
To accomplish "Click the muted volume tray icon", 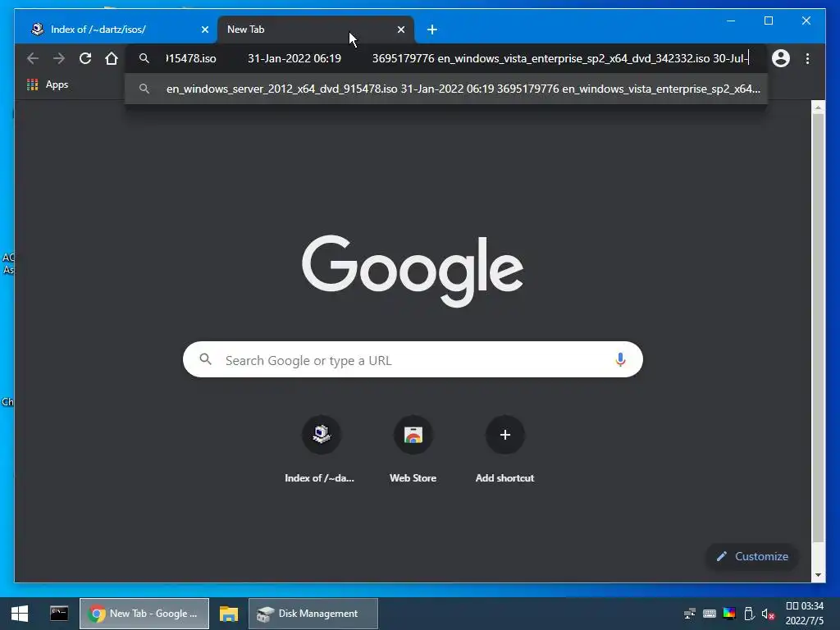I will coord(768,614).
